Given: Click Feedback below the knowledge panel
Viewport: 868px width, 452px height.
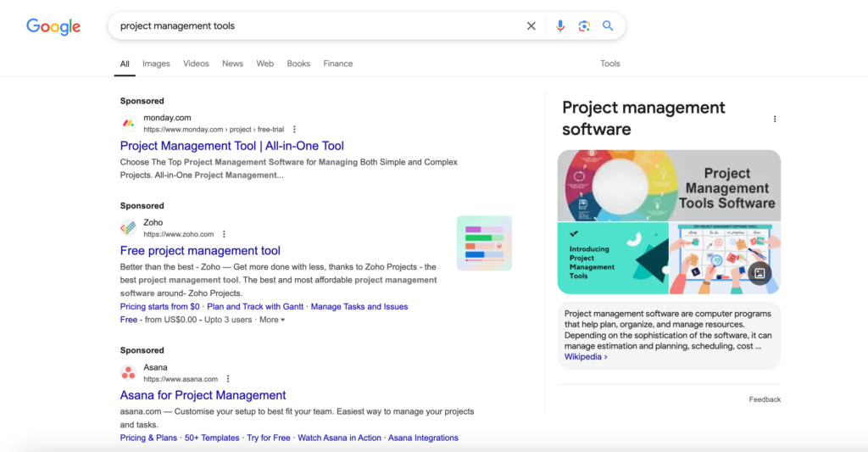Looking at the screenshot, I should tap(765, 399).
